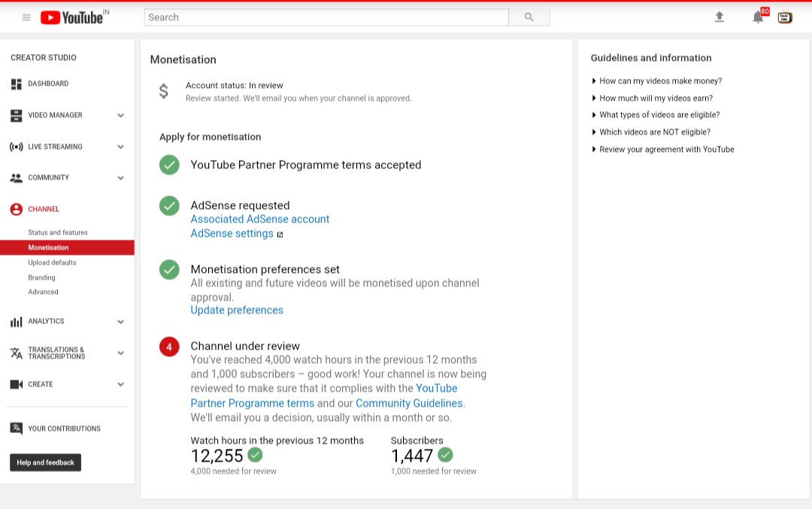Click the '4,000 needed for review' text
The height and width of the screenshot is (509, 812).
tap(234, 471)
